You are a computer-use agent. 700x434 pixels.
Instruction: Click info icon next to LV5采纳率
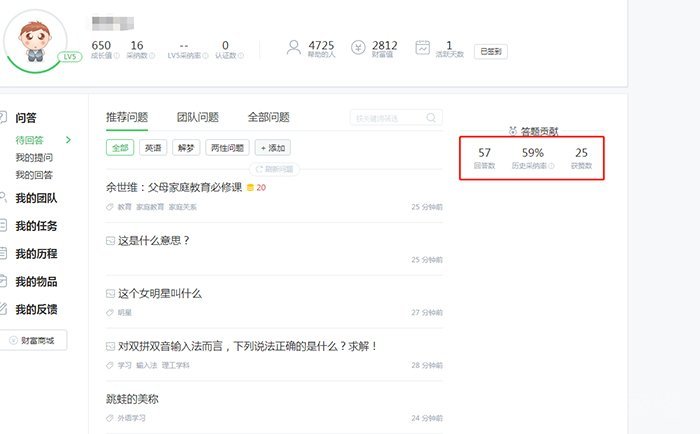[x=205, y=55]
